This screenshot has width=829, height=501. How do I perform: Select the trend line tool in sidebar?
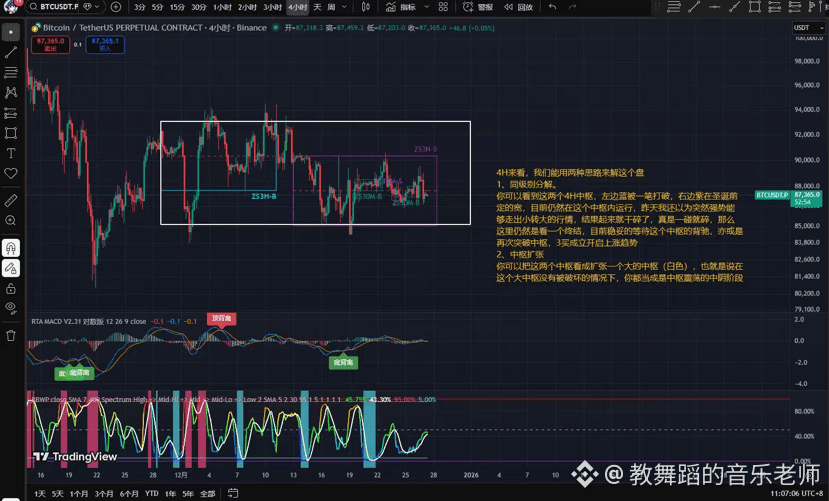click(x=11, y=52)
